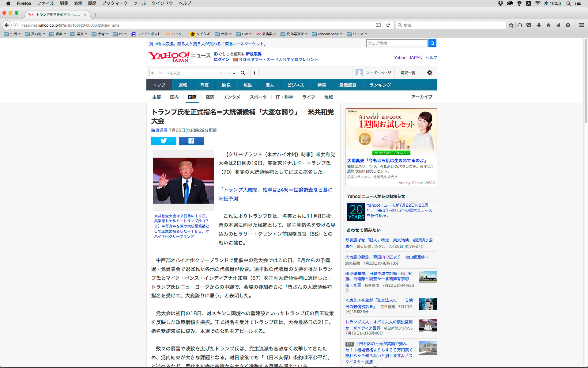Open Firefox downloads arrow icon
The image size is (588, 368).
(538, 25)
